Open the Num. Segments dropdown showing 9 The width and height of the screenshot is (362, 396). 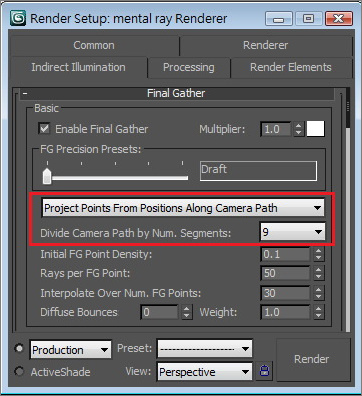[x=292, y=232]
